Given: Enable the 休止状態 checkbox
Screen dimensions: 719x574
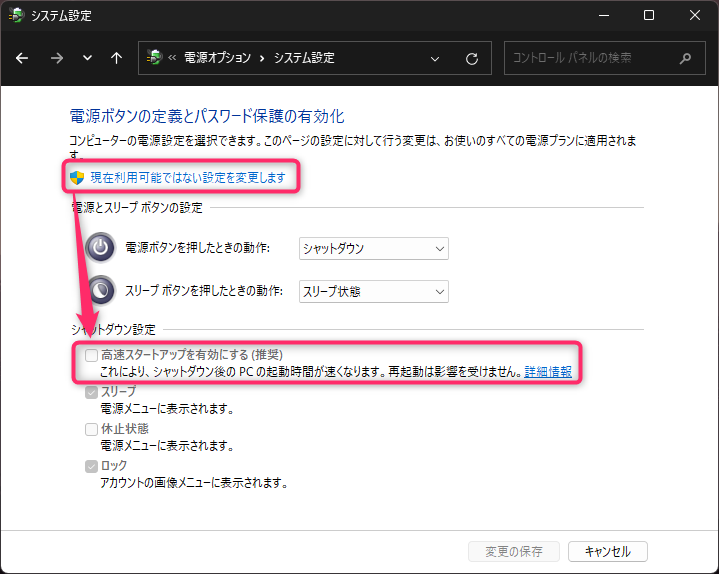Looking at the screenshot, I should tap(92, 429).
